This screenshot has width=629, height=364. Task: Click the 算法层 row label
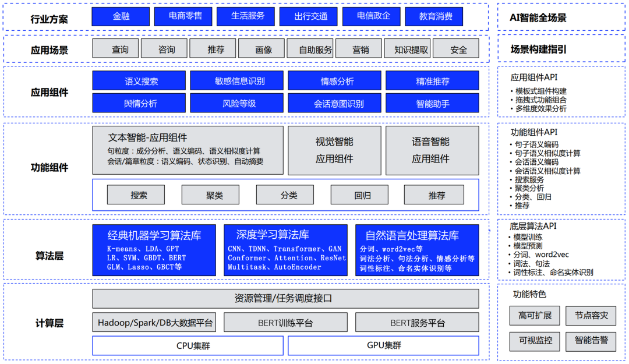[50, 256]
